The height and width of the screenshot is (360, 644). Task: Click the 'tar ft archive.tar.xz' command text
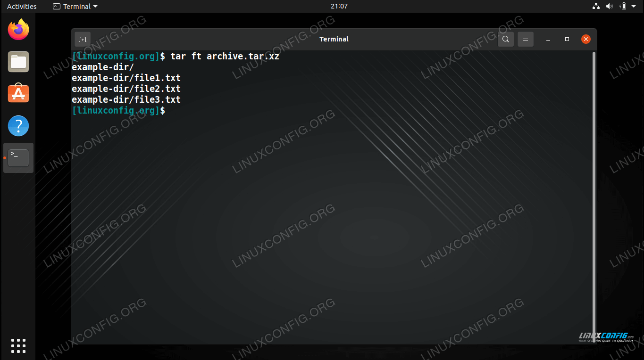(x=225, y=57)
